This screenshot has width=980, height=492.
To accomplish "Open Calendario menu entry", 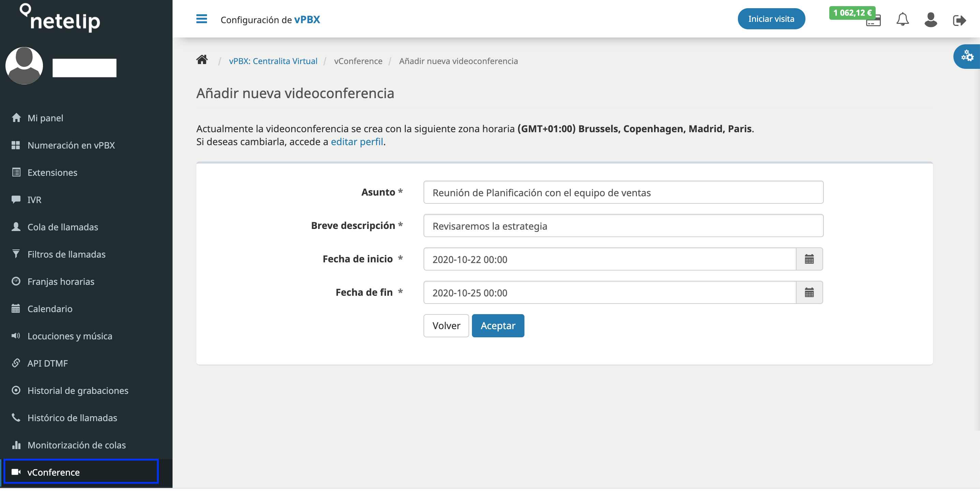I will point(86,309).
